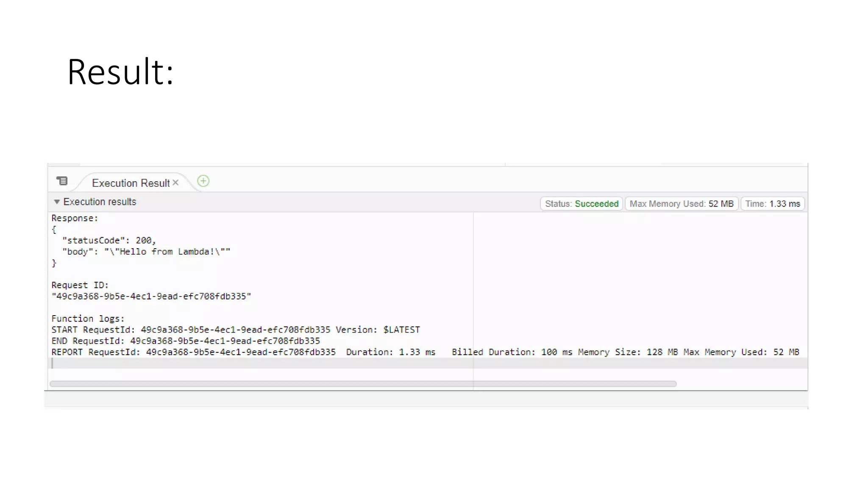
Task: Click the Response: label line
Action: 75,218
